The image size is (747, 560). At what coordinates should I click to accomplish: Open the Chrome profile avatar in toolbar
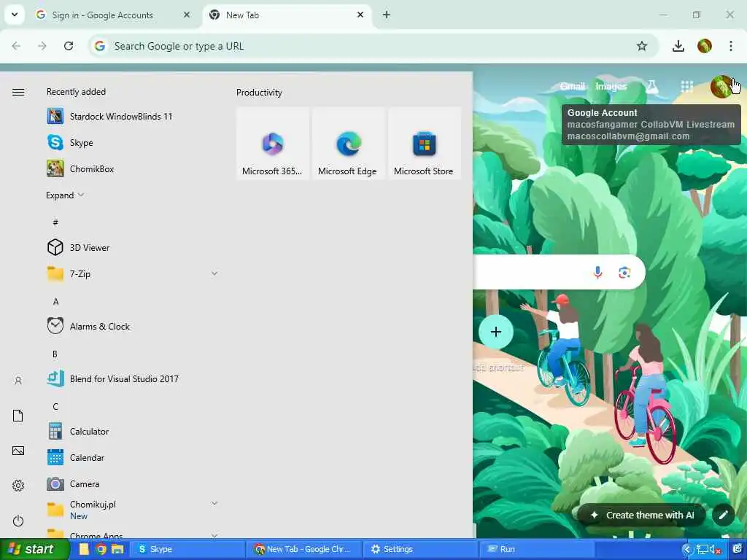[x=705, y=46]
